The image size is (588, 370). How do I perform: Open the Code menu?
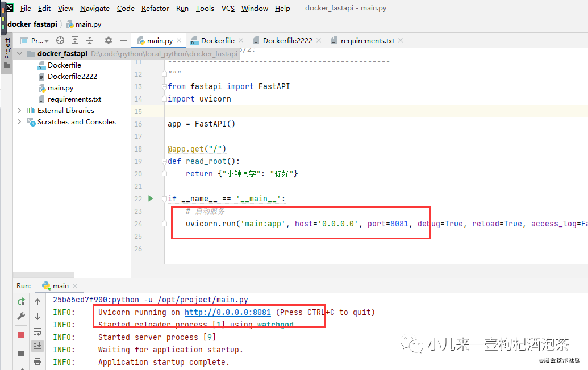coord(126,9)
